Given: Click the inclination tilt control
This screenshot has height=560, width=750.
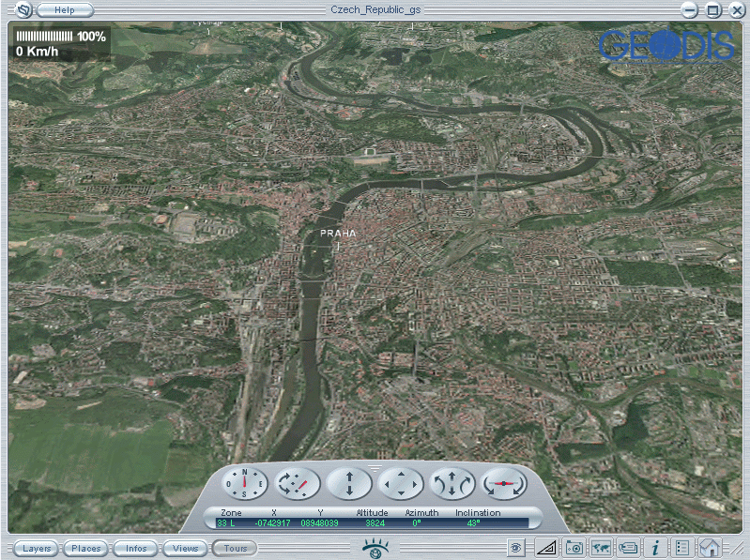Looking at the screenshot, I should (x=504, y=483).
